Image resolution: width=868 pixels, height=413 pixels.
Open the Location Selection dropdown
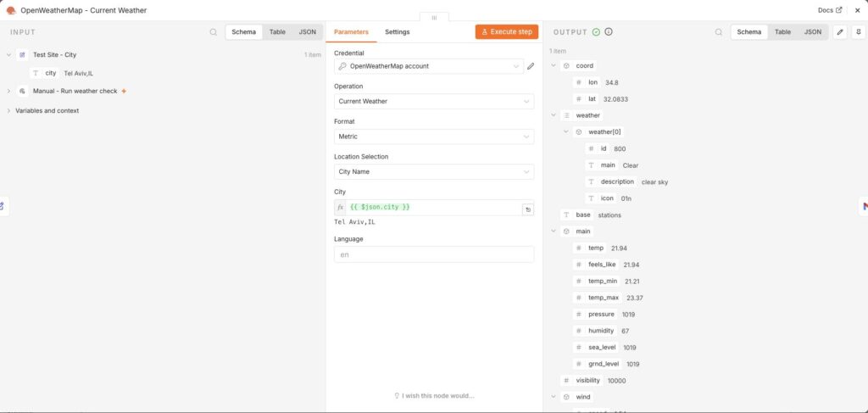(434, 171)
